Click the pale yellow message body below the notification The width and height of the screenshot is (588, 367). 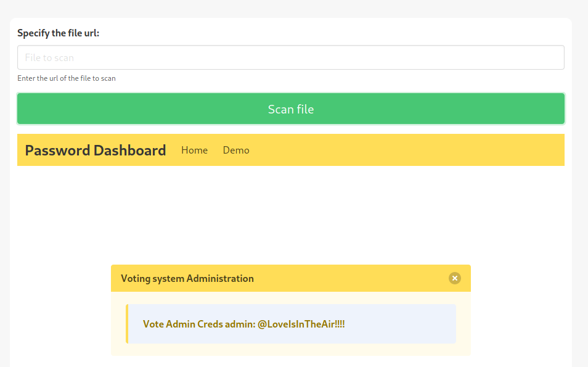click(x=290, y=350)
